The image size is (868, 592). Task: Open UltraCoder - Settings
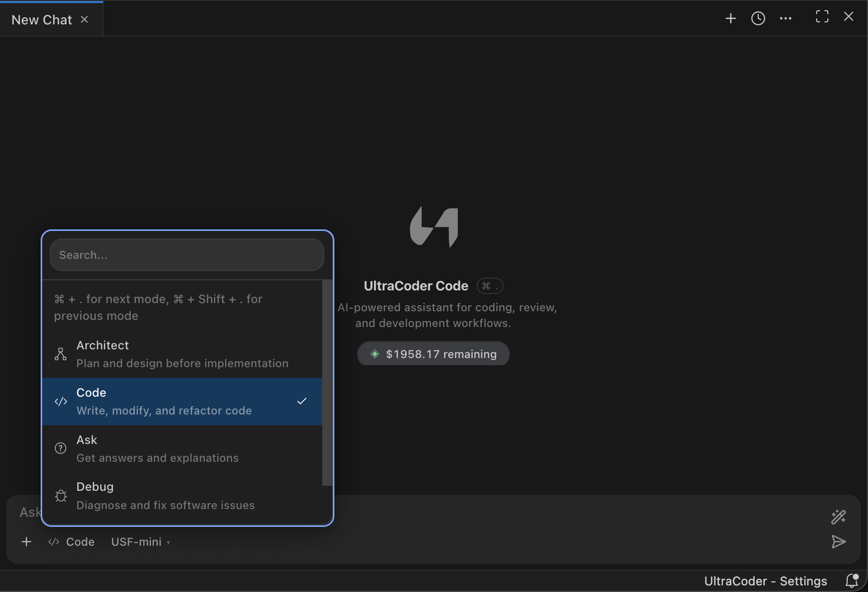click(x=765, y=581)
